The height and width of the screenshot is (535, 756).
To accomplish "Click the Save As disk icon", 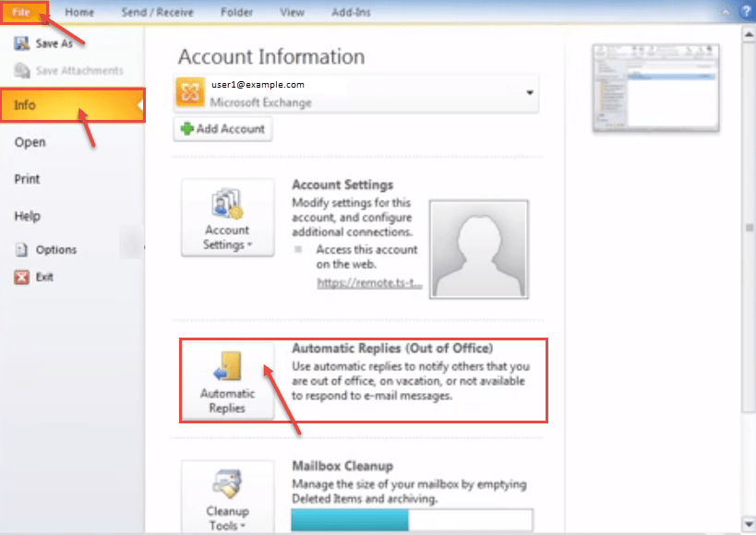I will pos(22,43).
